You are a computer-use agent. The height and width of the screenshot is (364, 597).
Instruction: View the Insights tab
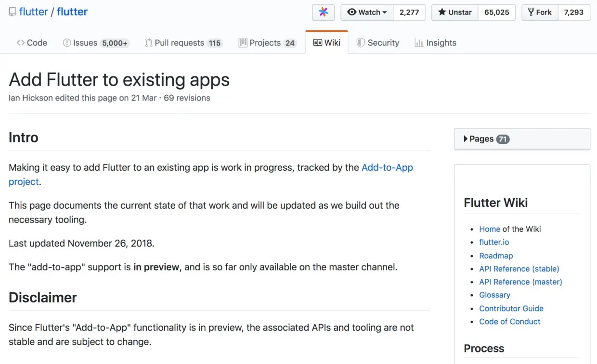(436, 43)
